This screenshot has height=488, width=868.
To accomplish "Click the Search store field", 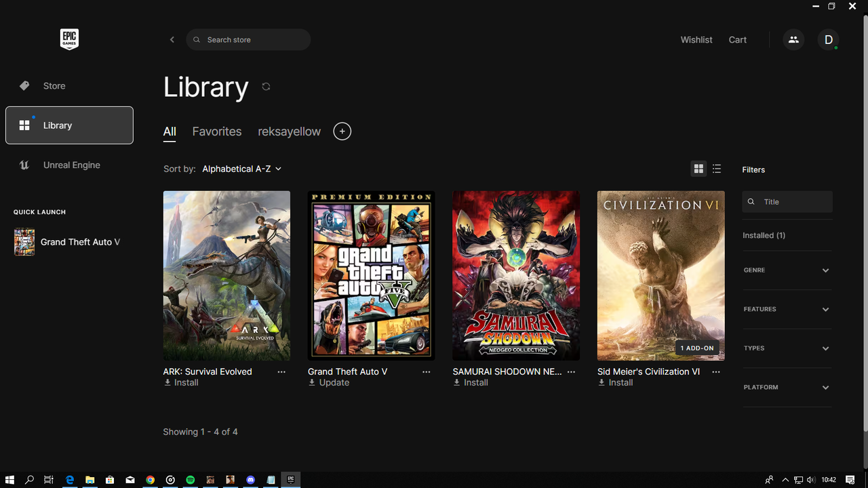I will [248, 40].
